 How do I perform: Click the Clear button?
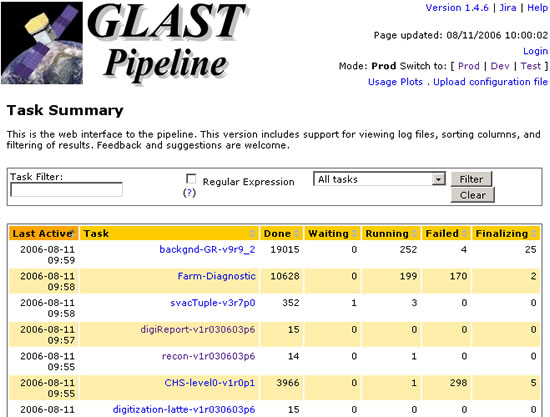click(x=472, y=195)
